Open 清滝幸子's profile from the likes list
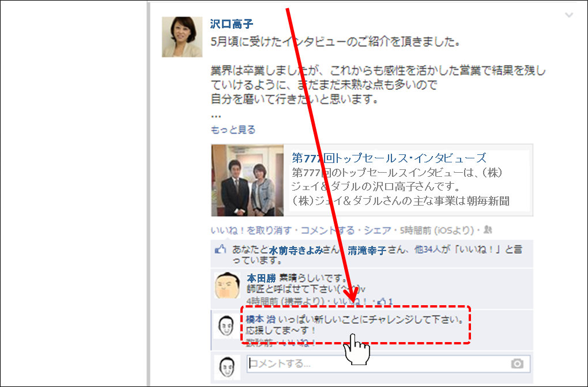 tap(367, 251)
